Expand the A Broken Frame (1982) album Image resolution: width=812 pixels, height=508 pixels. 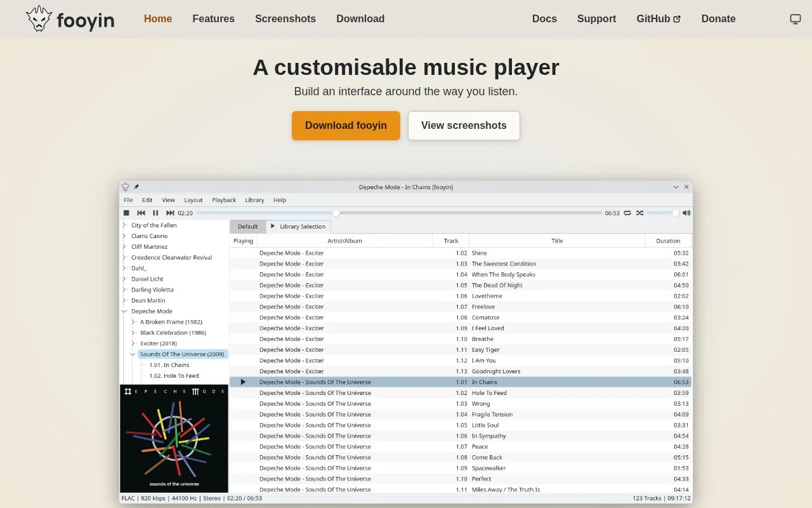(133, 323)
